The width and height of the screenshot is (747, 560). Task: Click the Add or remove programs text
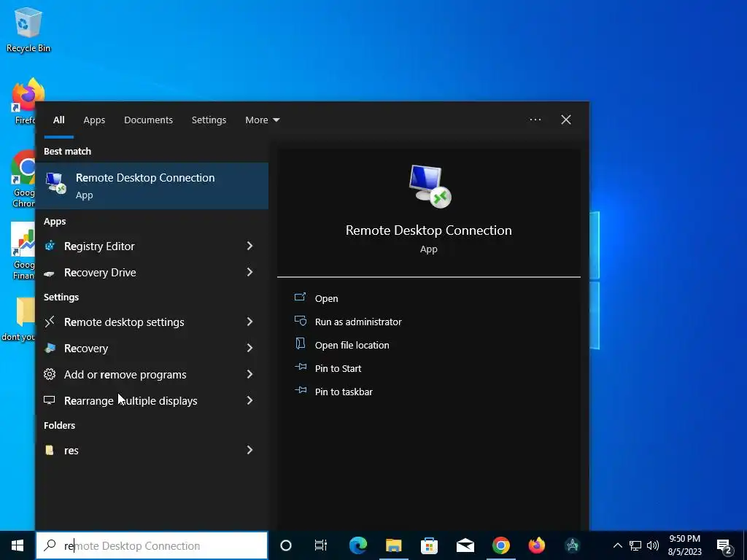click(125, 375)
